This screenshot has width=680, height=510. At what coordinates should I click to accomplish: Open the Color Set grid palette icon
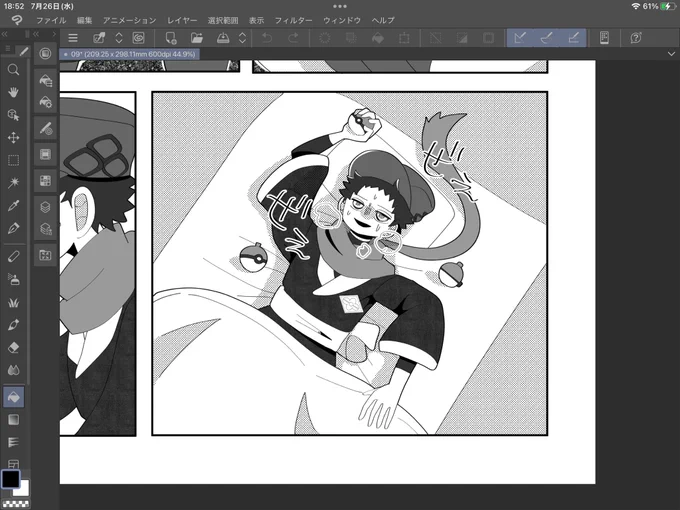coord(45,181)
